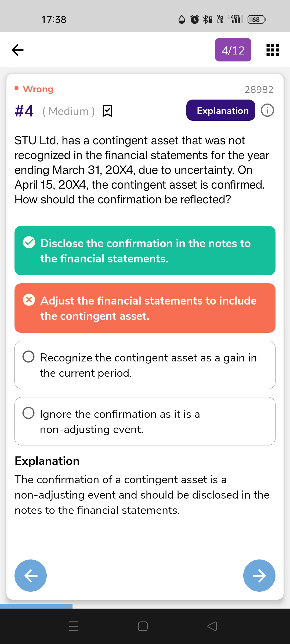Tap the back arrow at top left
This screenshot has height=644, width=290.
click(x=18, y=50)
